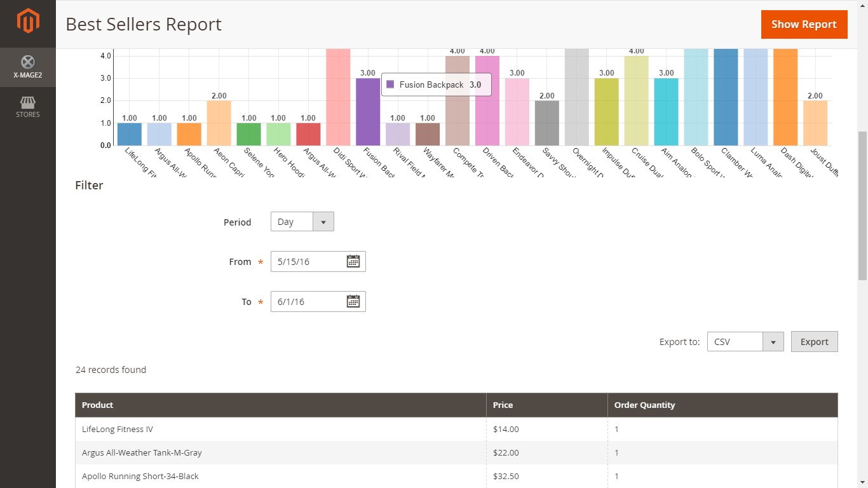
Task: Click the LifeLong Fitness IV product cell
Action: pyautogui.click(x=281, y=429)
